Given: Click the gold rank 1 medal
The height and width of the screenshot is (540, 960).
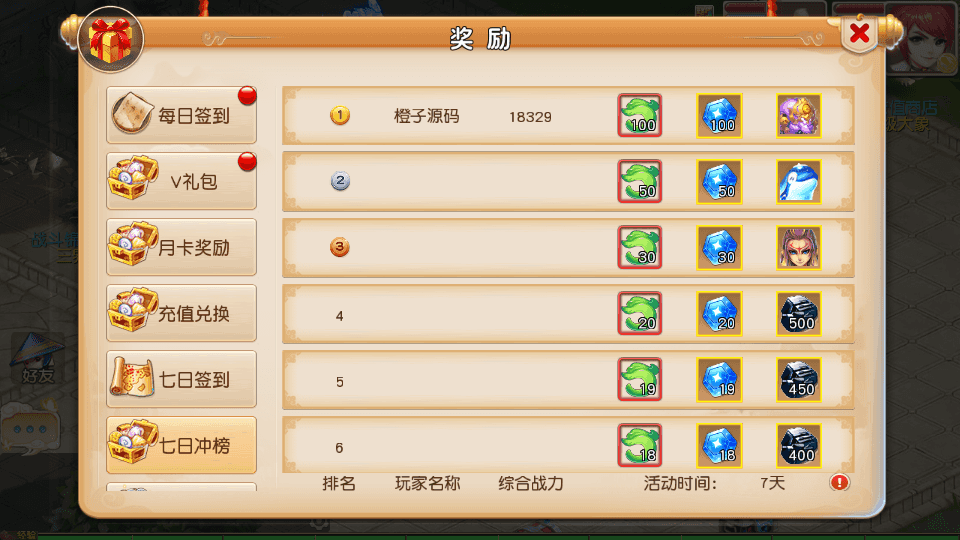Looking at the screenshot, I should tap(340, 115).
